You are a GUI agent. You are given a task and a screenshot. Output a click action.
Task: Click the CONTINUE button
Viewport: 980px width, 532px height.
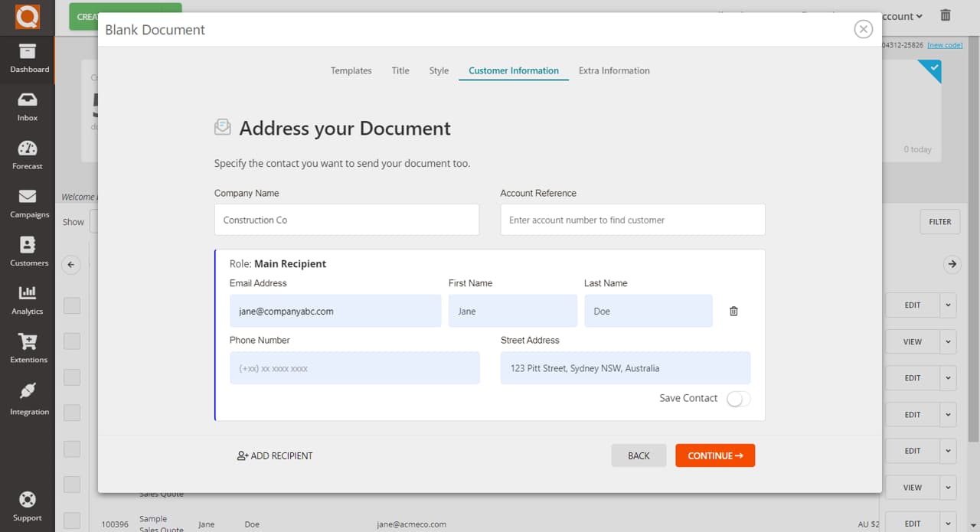click(x=715, y=455)
